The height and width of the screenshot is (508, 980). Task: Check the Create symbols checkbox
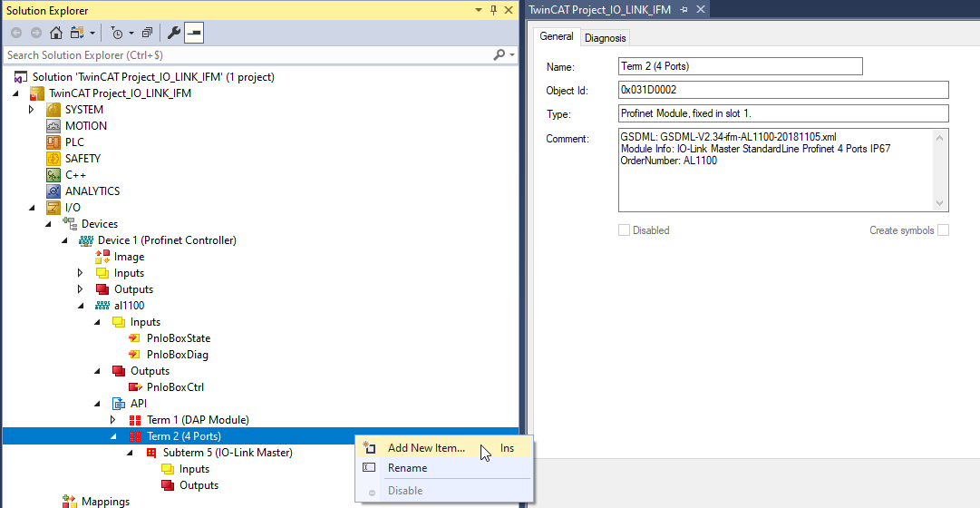pyautogui.click(x=943, y=230)
